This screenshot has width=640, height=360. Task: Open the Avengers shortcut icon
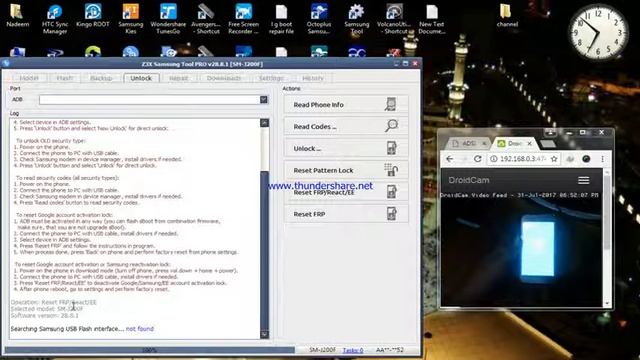[x=205, y=19]
